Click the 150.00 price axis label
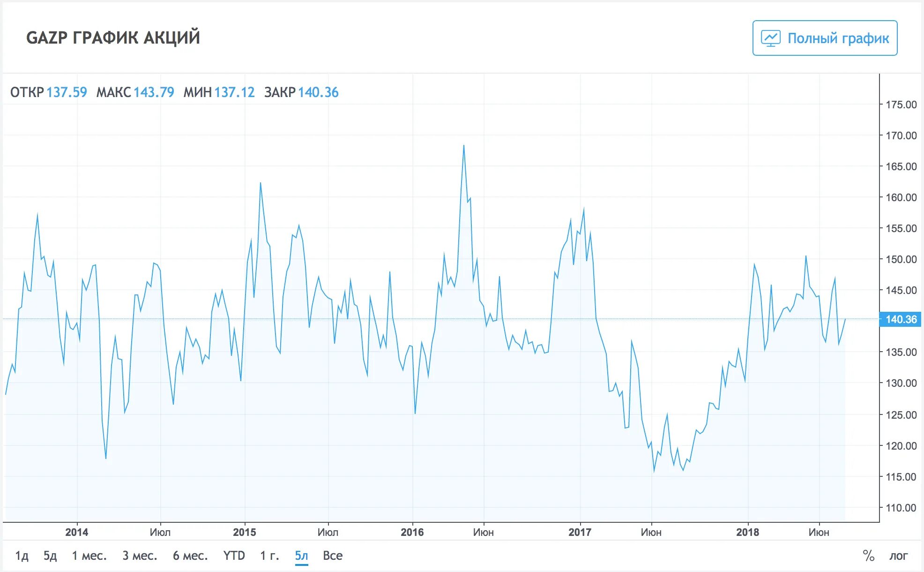Screen dimensions: 924x572 click(x=901, y=259)
